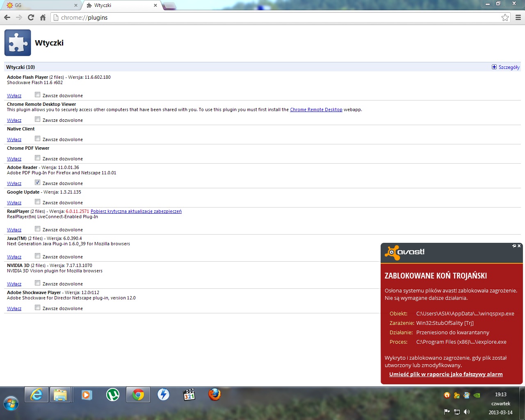
Task: Disable Java(TM) plugin with Wyłącz
Action: 14,257
